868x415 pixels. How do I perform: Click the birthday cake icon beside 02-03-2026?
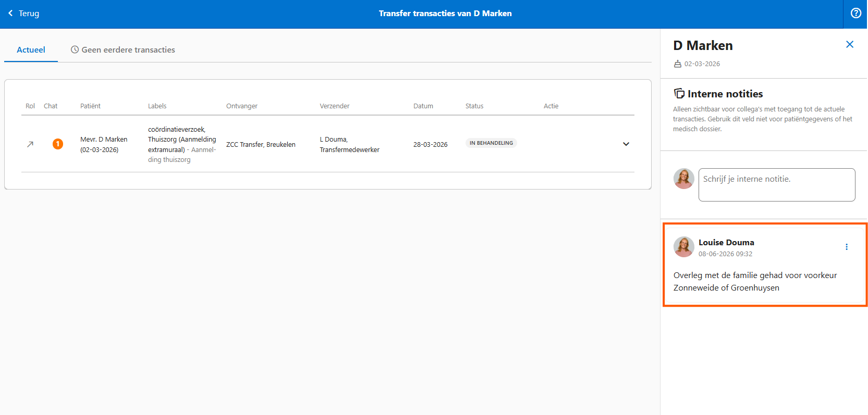tap(678, 64)
